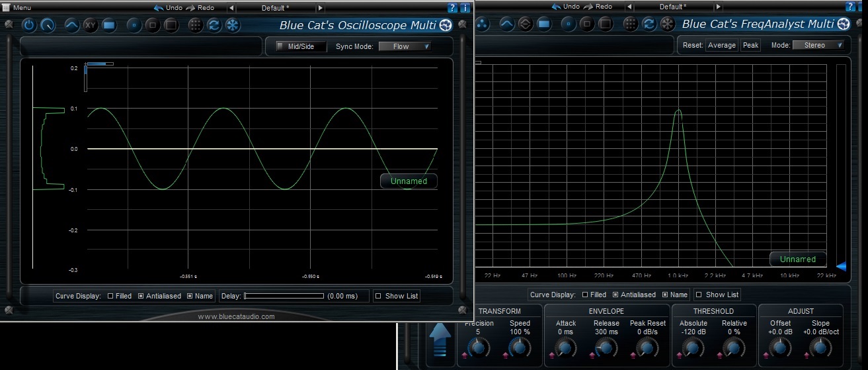Select spectrum curve view in FreqAnalyst
868x370 pixels.
507,24
